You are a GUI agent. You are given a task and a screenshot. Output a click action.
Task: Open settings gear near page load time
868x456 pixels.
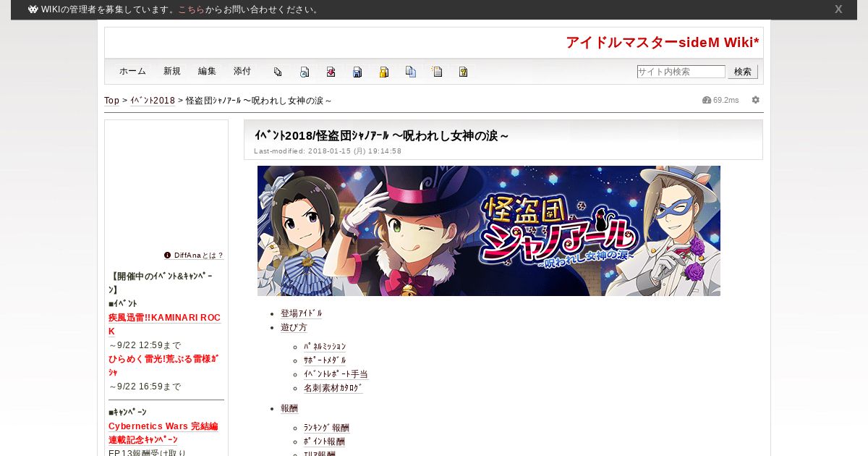tap(756, 100)
